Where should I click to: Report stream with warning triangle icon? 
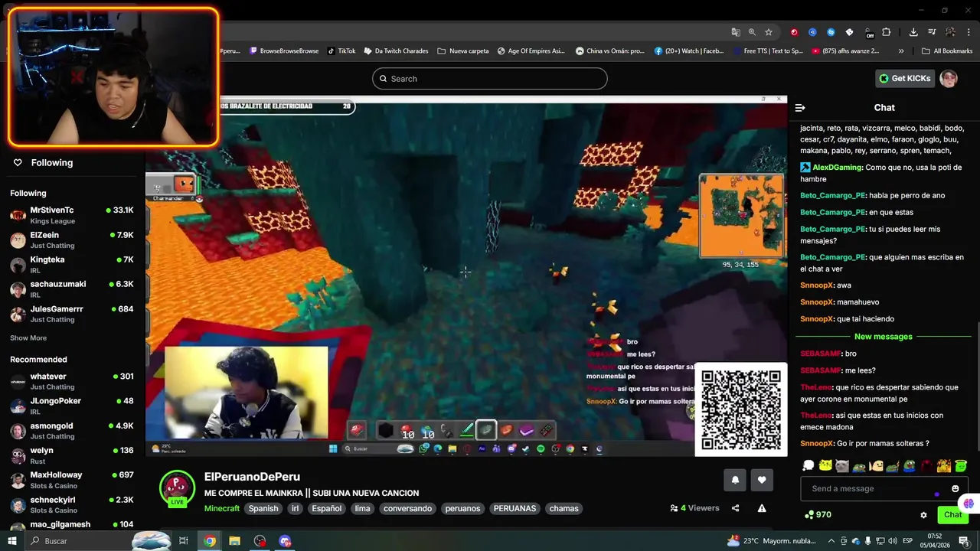(762, 508)
